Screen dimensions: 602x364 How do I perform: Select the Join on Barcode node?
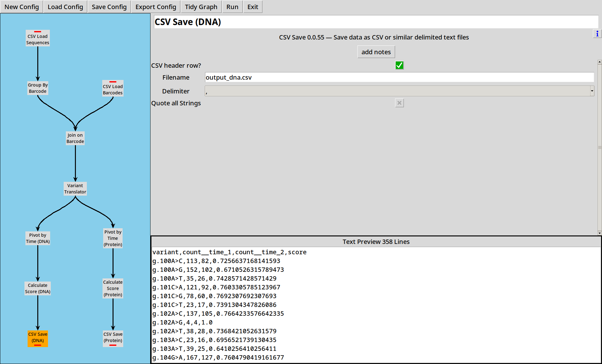click(x=75, y=138)
